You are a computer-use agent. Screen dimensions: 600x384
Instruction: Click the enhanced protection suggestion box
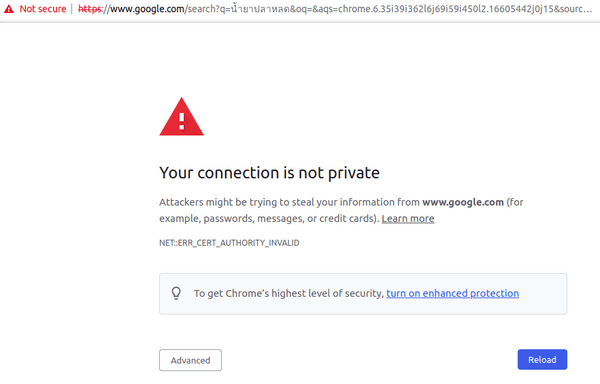[363, 294]
